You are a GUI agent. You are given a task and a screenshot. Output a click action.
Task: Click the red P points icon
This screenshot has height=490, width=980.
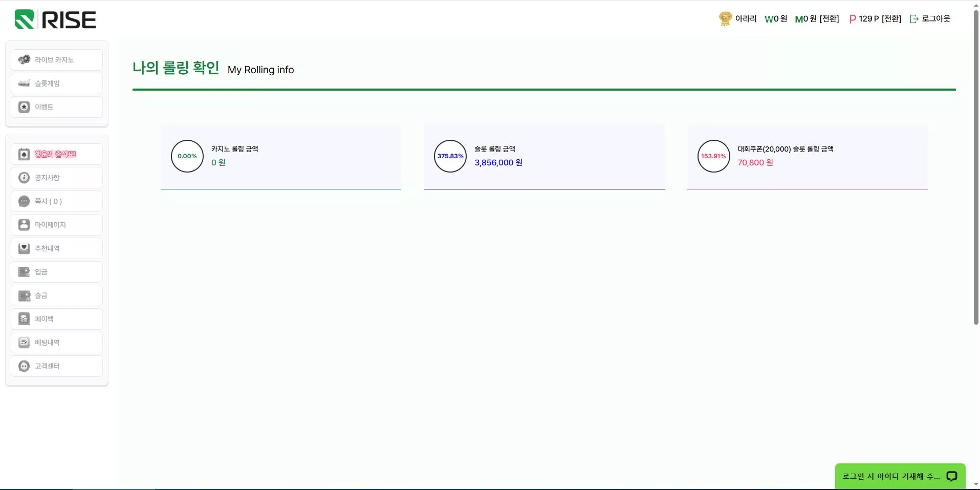point(853,19)
